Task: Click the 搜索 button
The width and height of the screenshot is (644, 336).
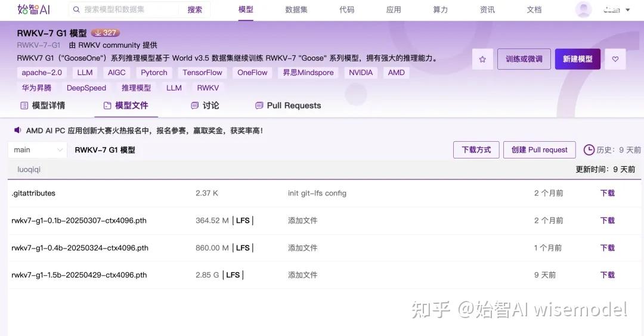Action: (194, 10)
